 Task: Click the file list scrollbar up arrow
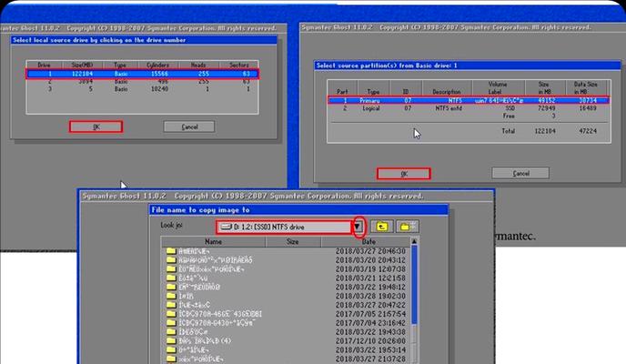tap(414, 241)
